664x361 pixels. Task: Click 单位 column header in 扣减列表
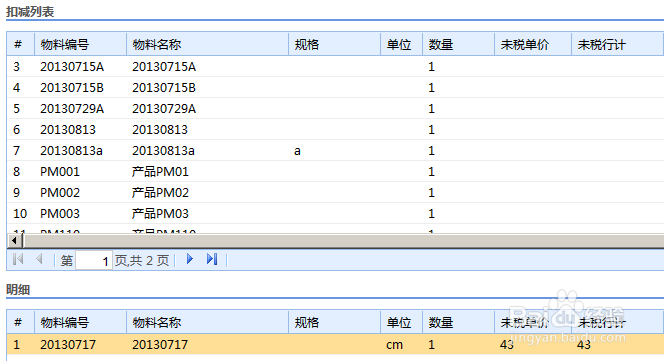401,44
